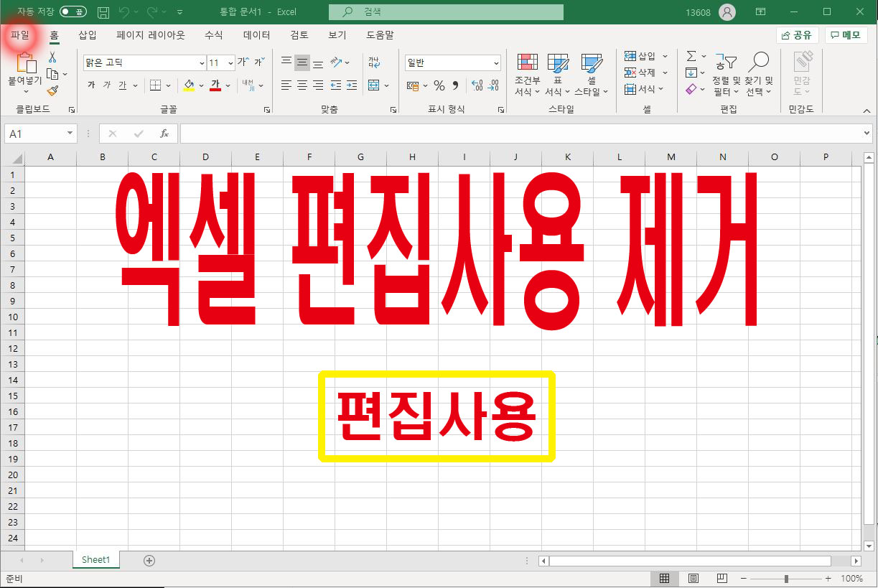Open the 맑은 고딕 font name dropdown
878x588 pixels.
coord(200,62)
